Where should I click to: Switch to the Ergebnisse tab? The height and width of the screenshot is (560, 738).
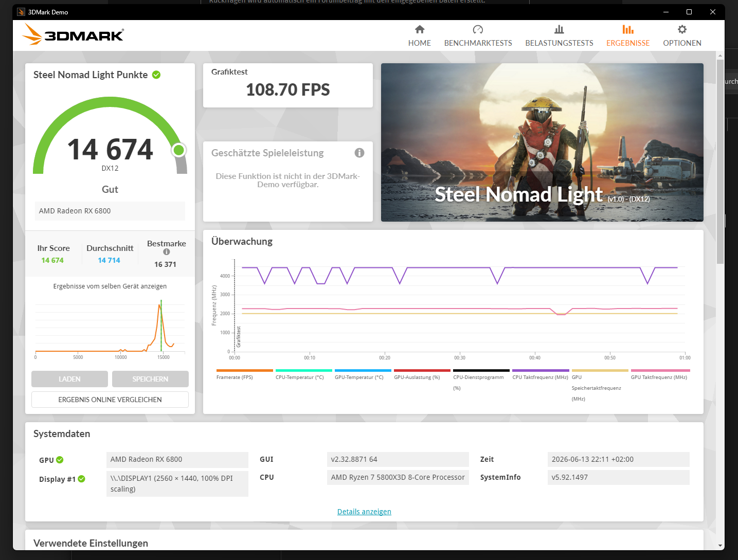(x=628, y=35)
